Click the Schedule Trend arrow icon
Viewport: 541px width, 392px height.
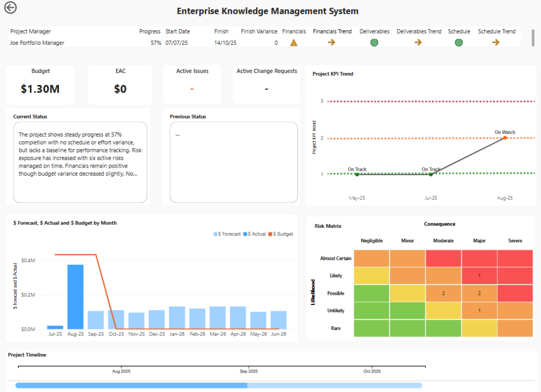pos(496,43)
